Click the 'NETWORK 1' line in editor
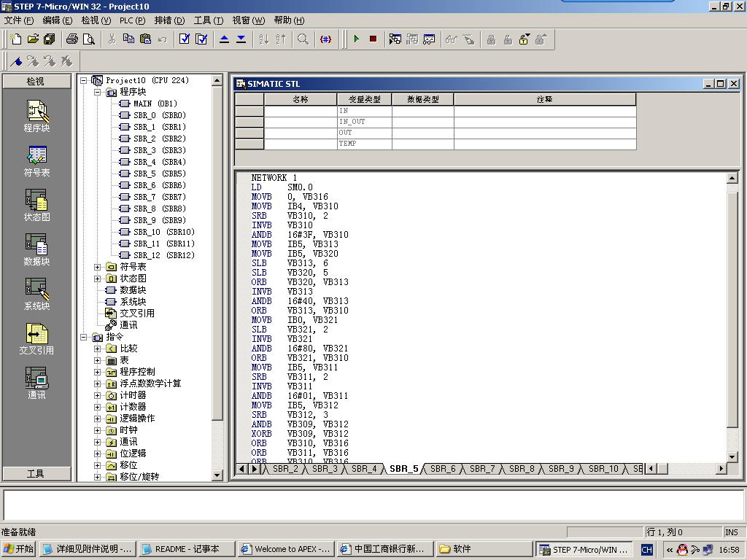The width and height of the screenshot is (747, 560). tap(274, 178)
